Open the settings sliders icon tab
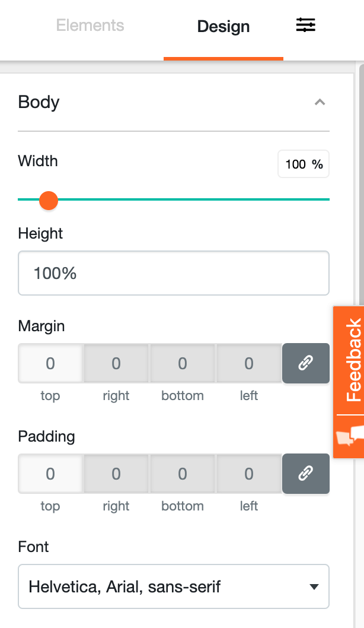The image size is (364, 628). pyautogui.click(x=306, y=26)
